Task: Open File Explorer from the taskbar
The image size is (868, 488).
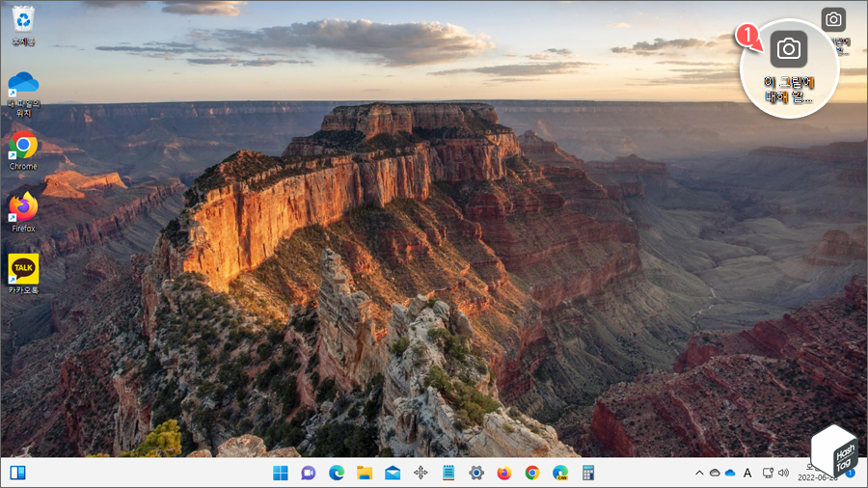Action: [365, 473]
